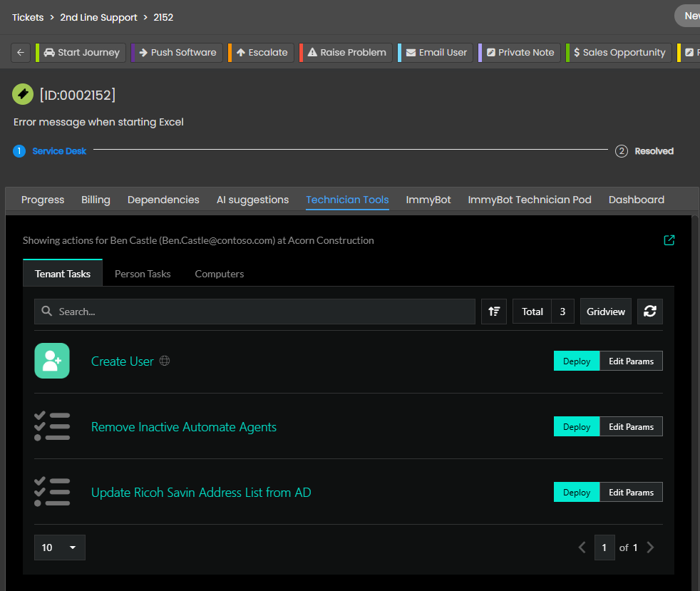Select the Computers tab
The height and width of the screenshot is (591, 700).
219,274
